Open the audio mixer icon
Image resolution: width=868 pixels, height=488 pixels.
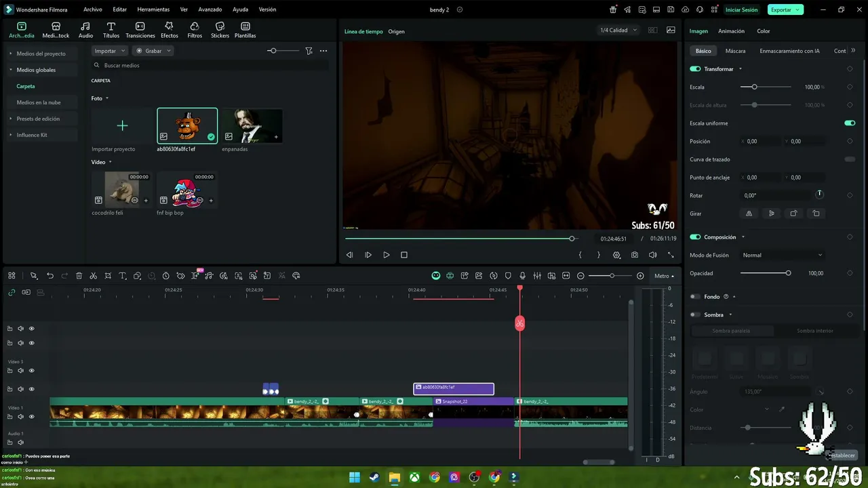click(537, 276)
